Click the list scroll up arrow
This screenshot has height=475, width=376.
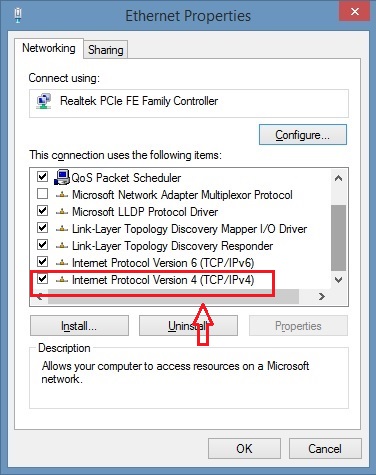pyautogui.click(x=338, y=178)
